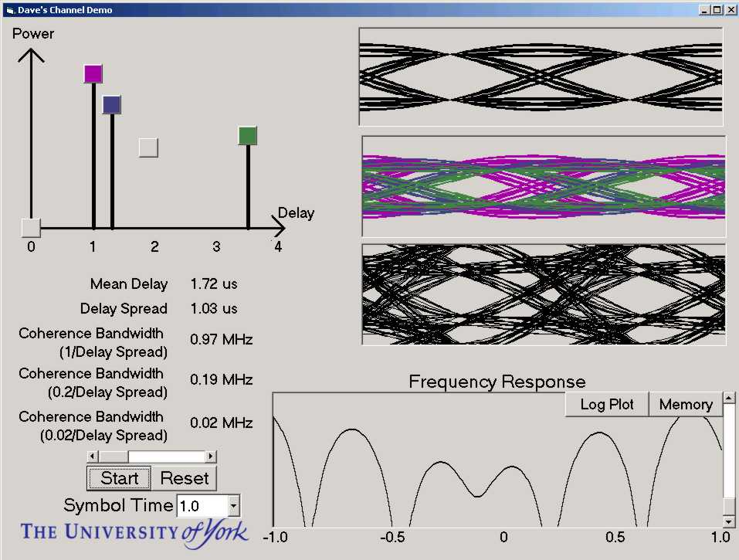Click the magenta path power handle
The image size is (739, 560).
[93, 74]
